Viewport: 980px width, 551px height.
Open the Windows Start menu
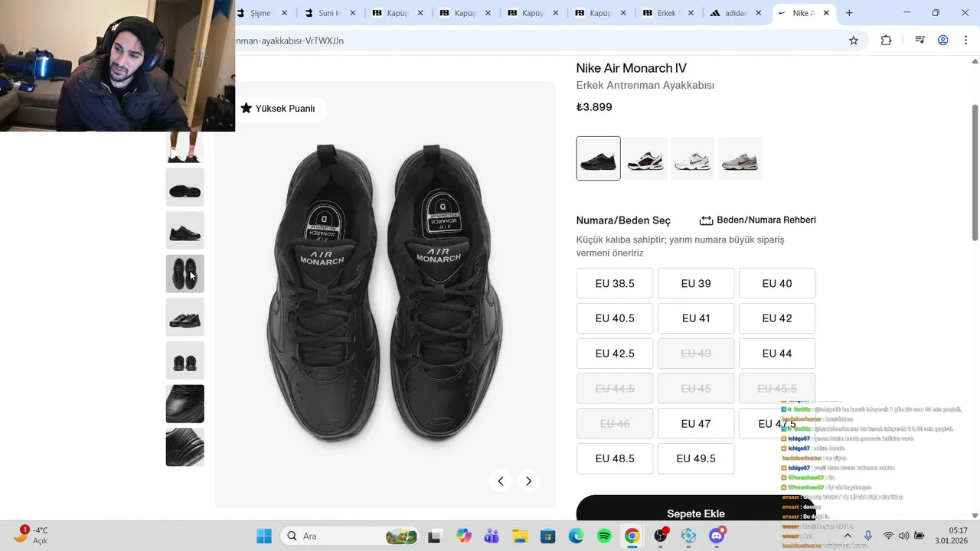point(264,536)
